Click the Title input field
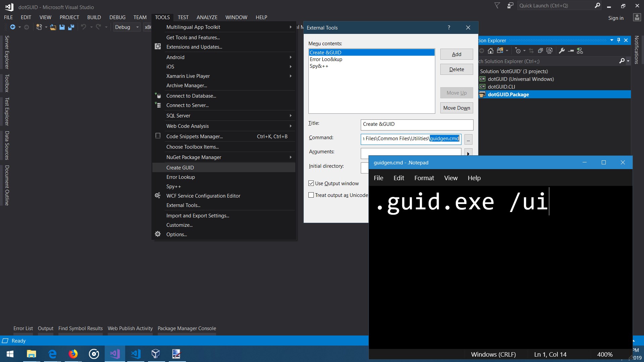This screenshot has width=644, height=362. pyautogui.click(x=417, y=124)
